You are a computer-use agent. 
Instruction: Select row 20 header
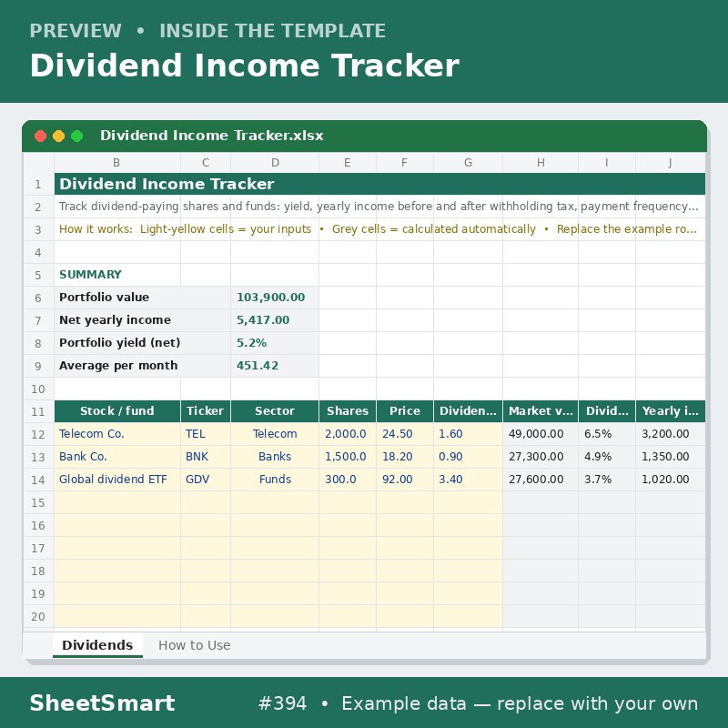click(x=38, y=616)
